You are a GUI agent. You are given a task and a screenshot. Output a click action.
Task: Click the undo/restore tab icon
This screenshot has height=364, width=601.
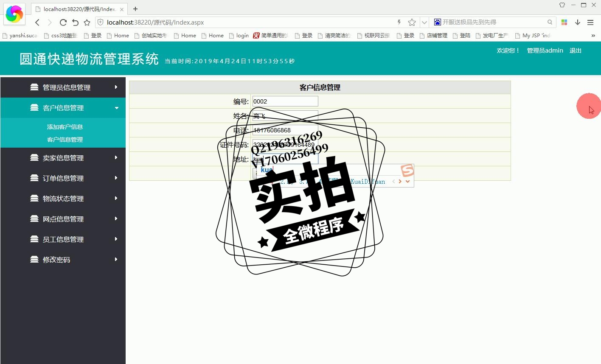(75, 22)
